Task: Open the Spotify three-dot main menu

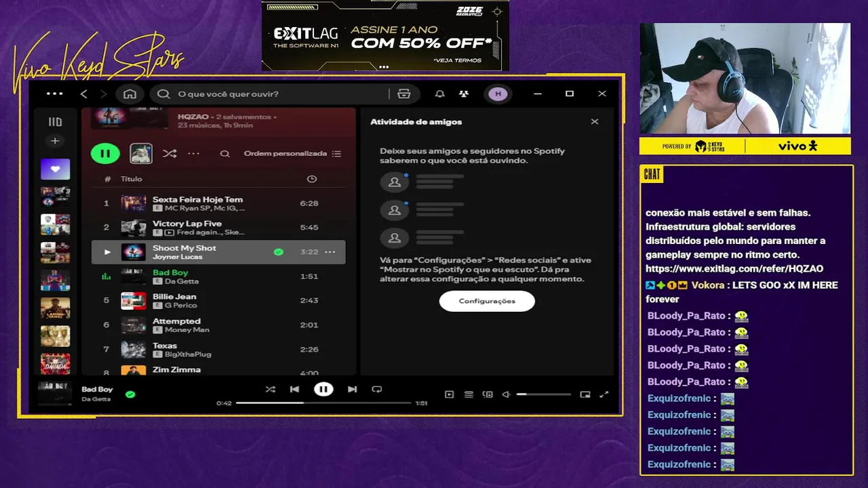Action: (54, 94)
